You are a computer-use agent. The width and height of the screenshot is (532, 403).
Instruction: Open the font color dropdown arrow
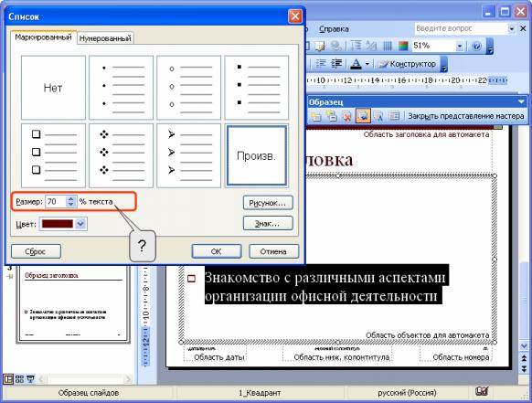[367, 64]
